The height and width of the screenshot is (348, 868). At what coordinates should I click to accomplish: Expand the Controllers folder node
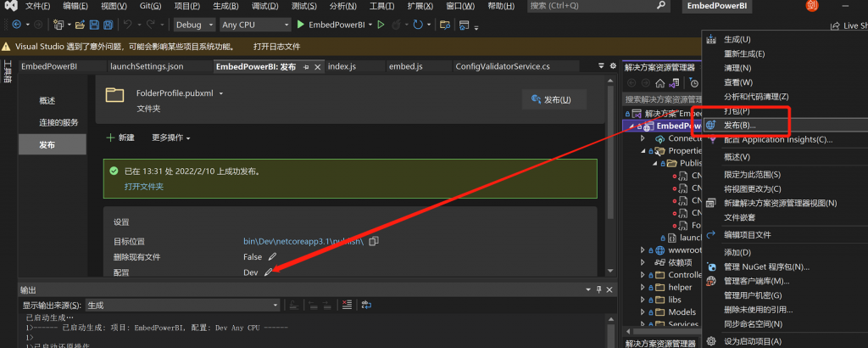click(x=643, y=274)
